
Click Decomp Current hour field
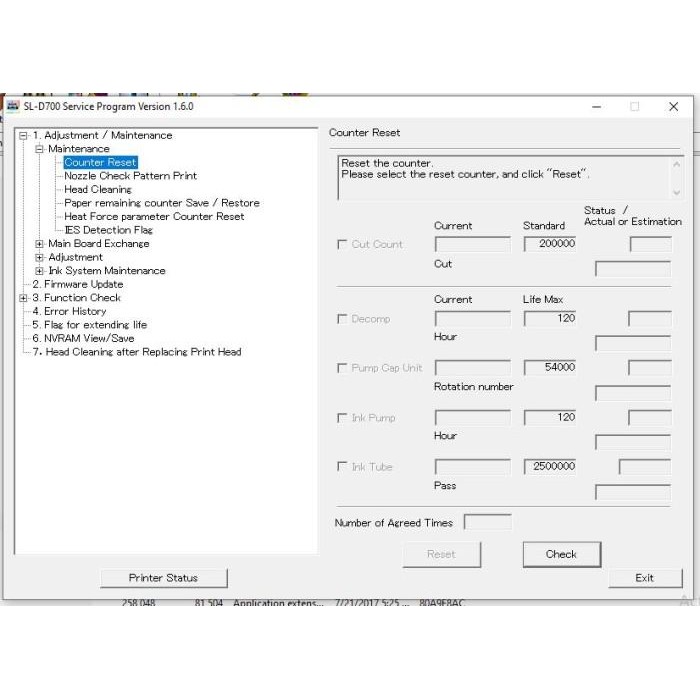(473, 319)
